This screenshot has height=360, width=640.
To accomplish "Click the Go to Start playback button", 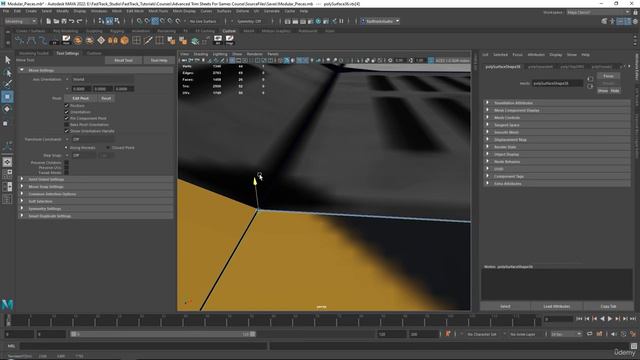I will pyautogui.click(x=579, y=319).
